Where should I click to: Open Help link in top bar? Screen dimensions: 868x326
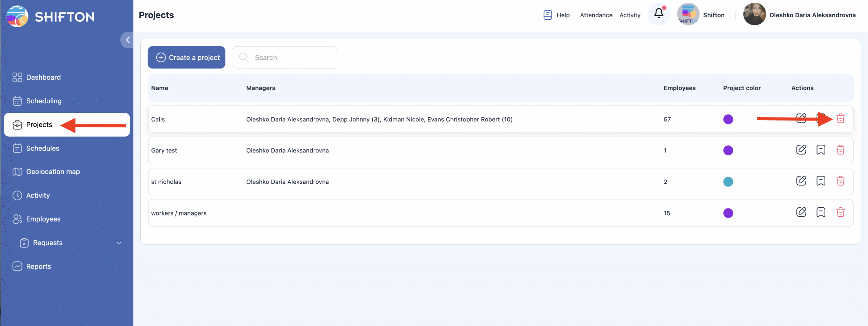pyautogui.click(x=556, y=15)
